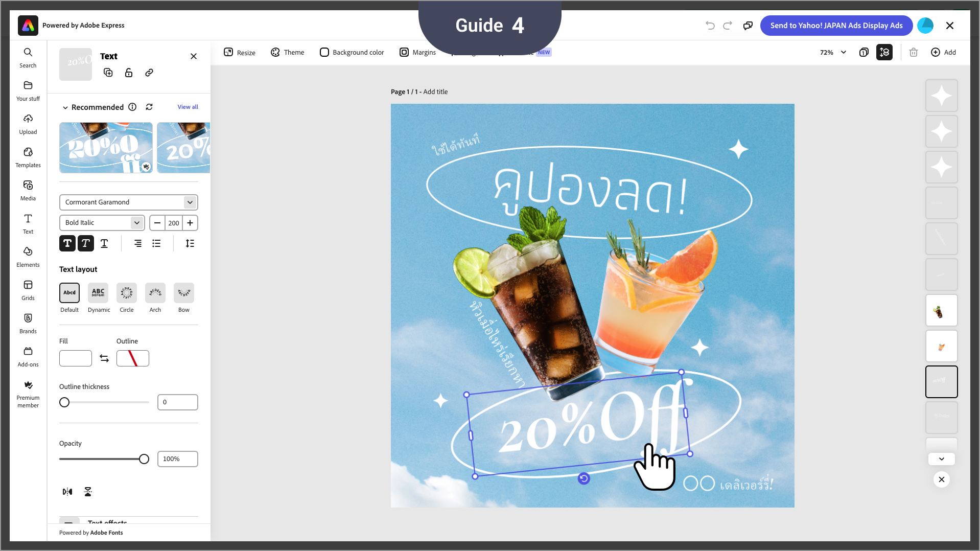Open the list style option
Screen dimensions: 980x551
coord(156,243)
